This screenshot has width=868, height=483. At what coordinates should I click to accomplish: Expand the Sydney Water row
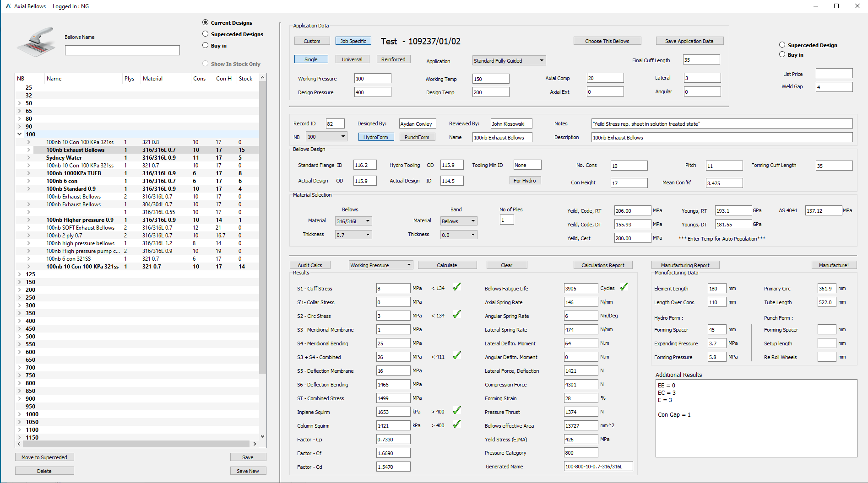[28, 157]
